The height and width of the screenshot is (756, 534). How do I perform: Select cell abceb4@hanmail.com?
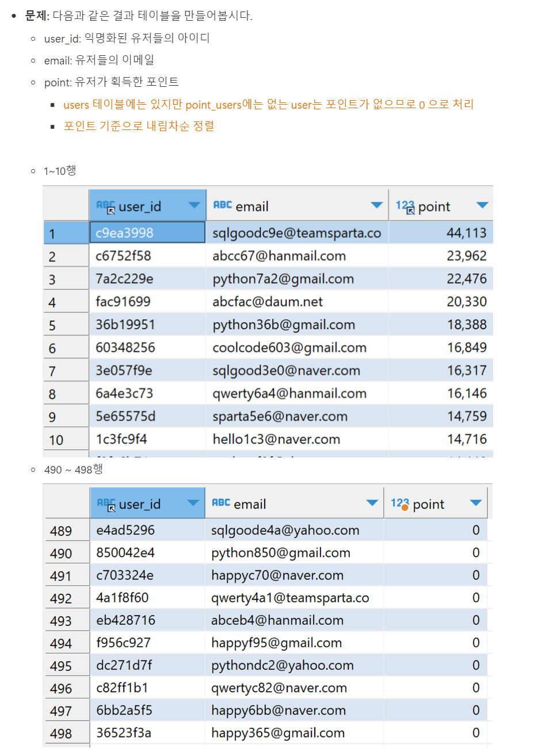click(294, 620)
